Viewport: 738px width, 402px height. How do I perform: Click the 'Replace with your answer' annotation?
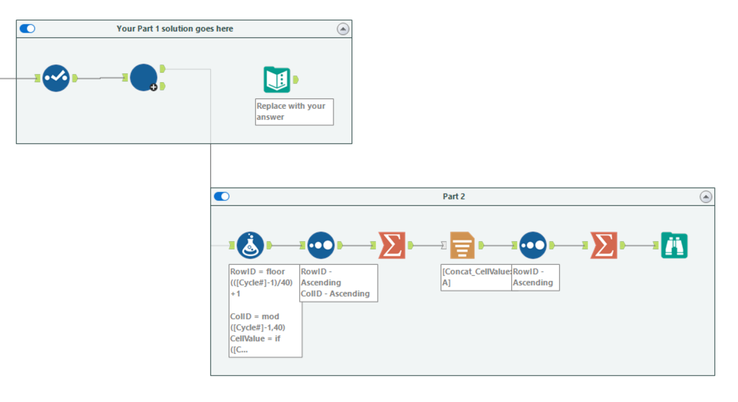click(294, 112)
